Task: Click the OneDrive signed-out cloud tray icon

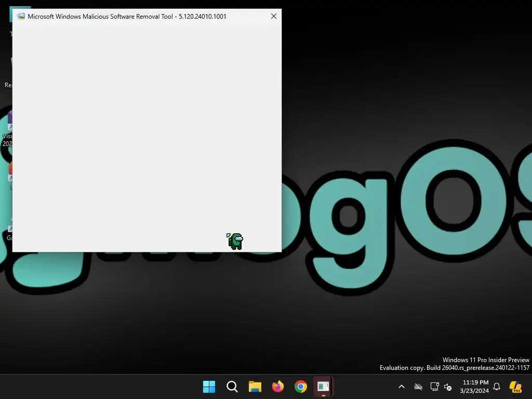Action: pos(418,387)
